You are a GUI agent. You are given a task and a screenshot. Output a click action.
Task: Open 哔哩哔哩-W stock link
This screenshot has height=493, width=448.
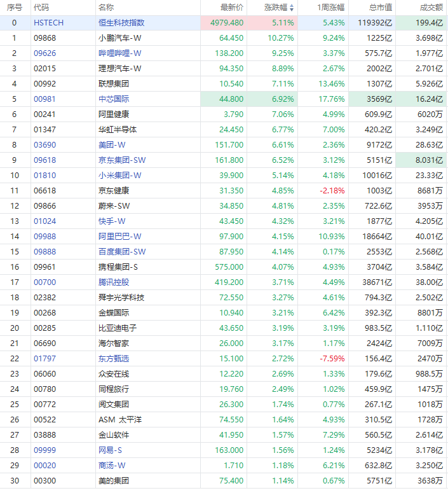tap(119, 53)
